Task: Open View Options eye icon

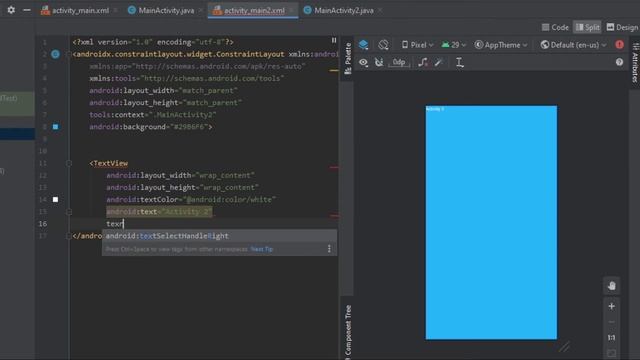Action: (x=363, y=62)
